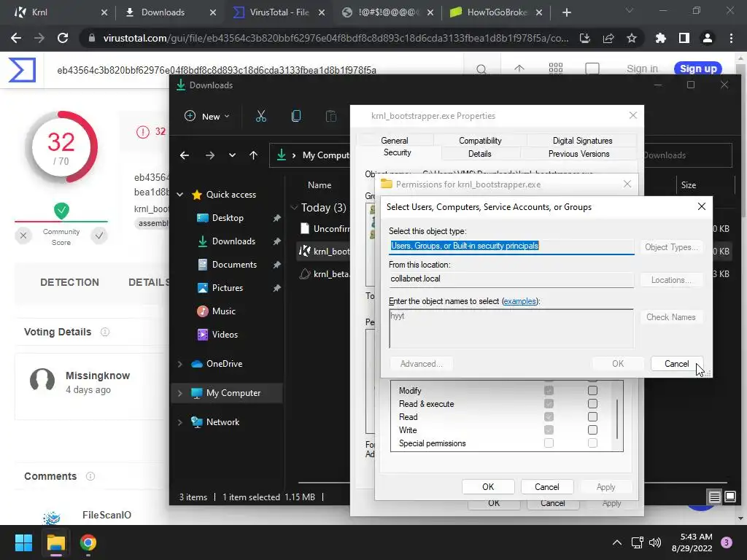
Task: Toggle the Allow checkbox for Write
Action: click(x=549, y=430)
